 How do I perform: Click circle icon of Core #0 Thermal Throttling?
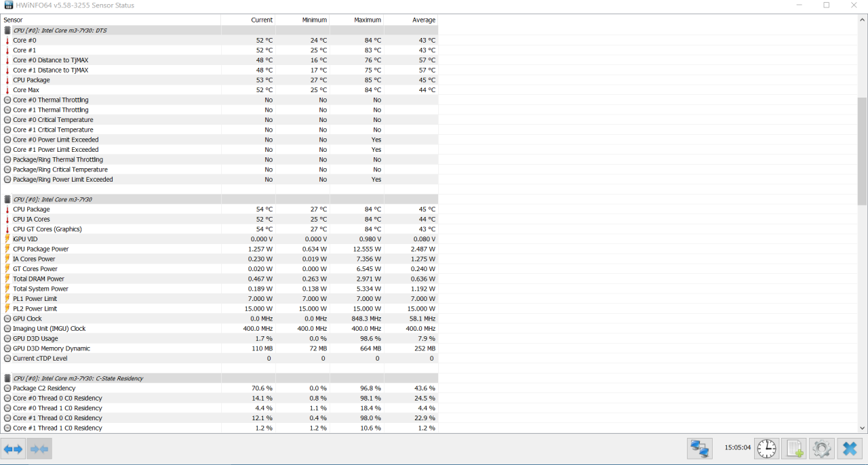pyautogui.click(x=7, y=100)
